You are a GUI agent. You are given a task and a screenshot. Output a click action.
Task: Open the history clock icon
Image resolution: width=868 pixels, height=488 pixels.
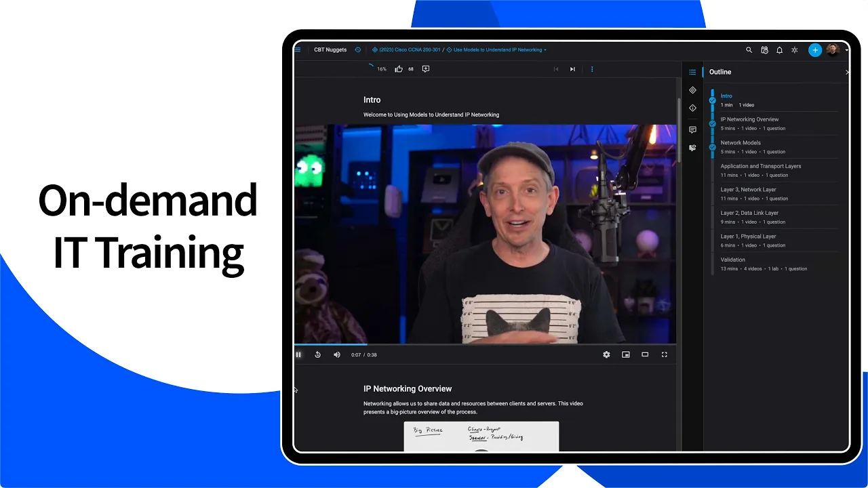click(358, 49)
